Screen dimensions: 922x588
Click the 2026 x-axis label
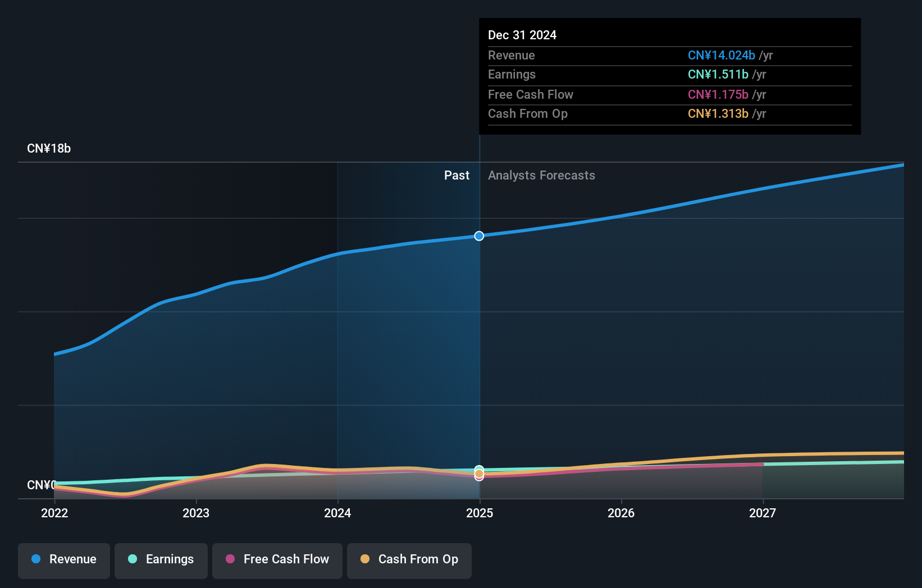point(621,513)
